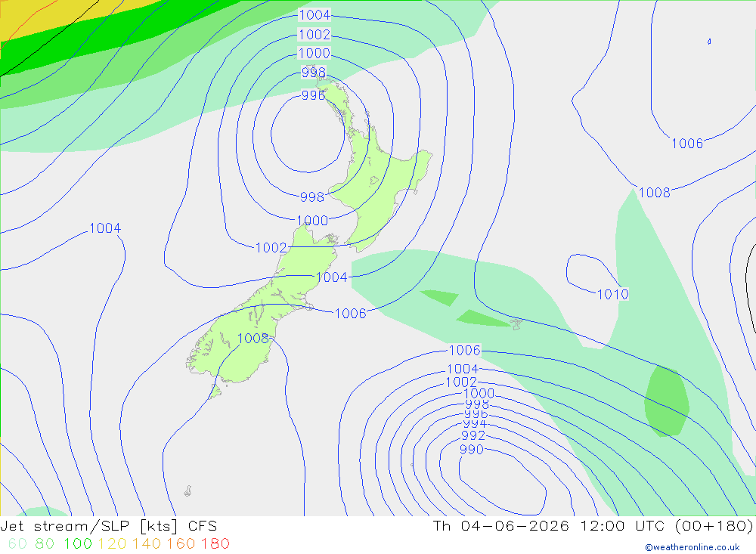Click the 994 isobar label
The width and height of the screenshot is (756, 554).
click(475, 424)
